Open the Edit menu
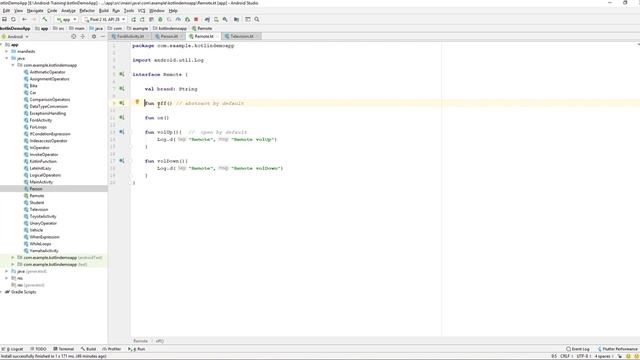 6,11
